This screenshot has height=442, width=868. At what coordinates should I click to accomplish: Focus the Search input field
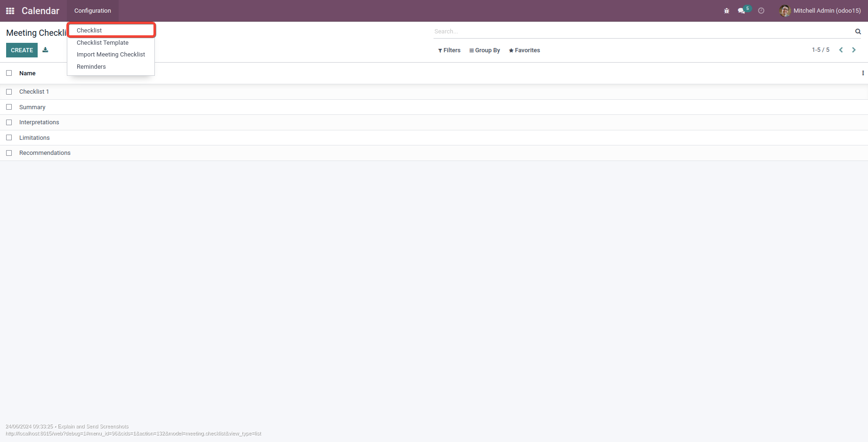point(643,32)
